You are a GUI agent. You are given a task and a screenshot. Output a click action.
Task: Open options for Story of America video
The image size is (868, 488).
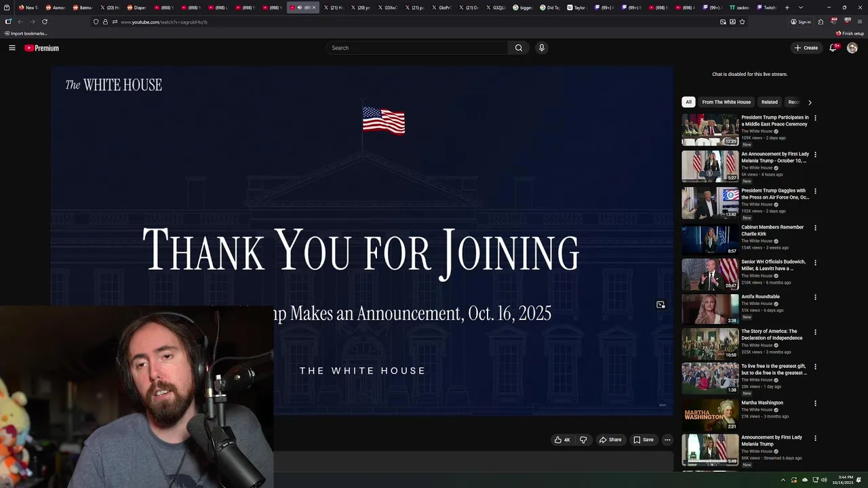pos(815,332)
